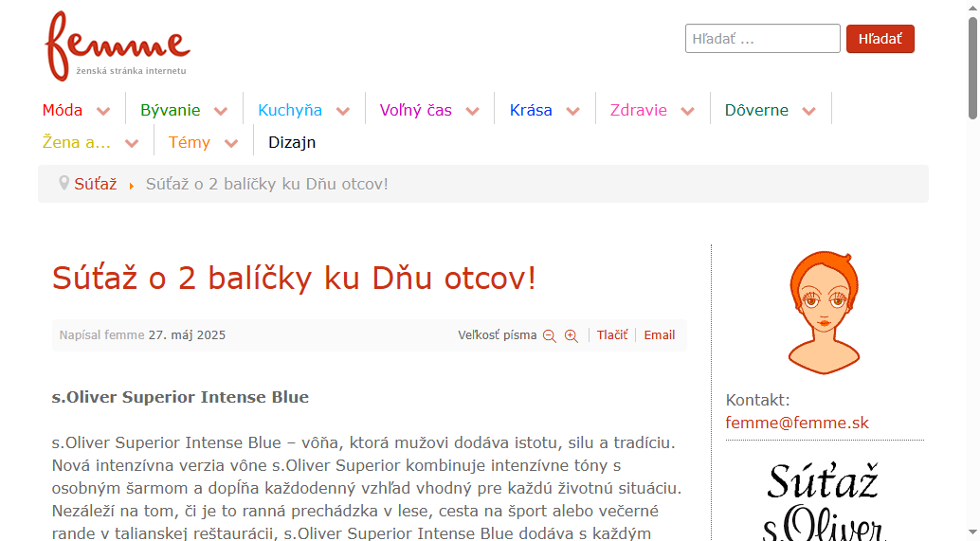Click the red Hľadať search button
980x541 pixels.
click(x=880, y=39)
